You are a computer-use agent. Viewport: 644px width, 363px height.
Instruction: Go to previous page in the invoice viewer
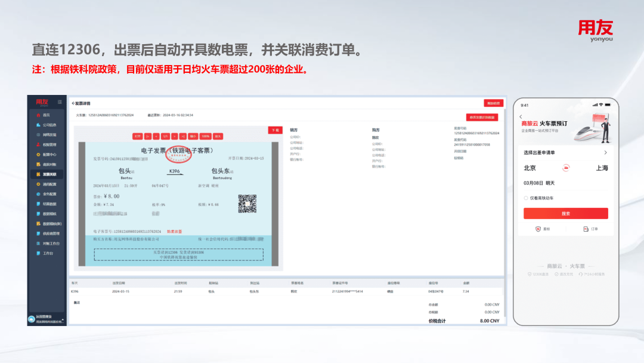pyautogui.click(x=156, y=136)
